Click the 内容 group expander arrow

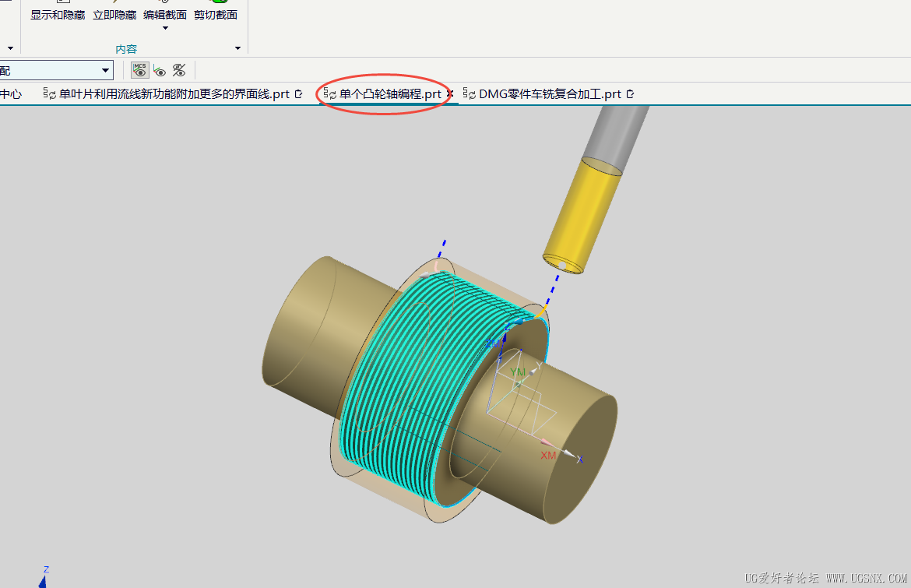click(238, 48)
